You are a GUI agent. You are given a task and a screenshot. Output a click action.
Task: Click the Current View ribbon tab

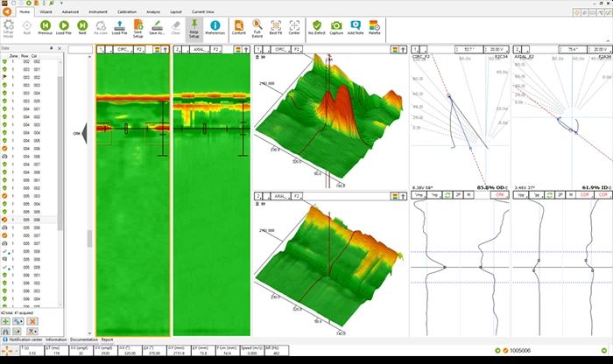pos(203,12)
